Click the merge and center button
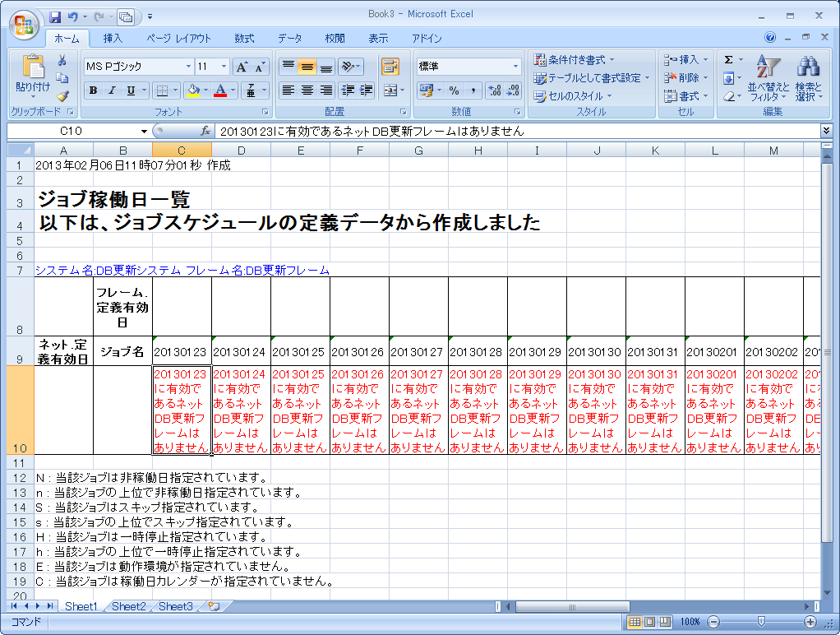Screen dimensions: 840x635 pos(390,90)
